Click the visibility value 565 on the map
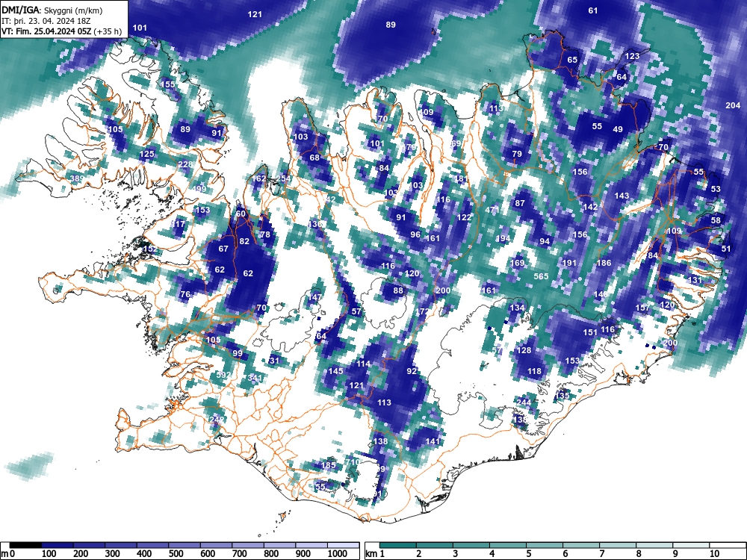Viewport: 747px width, 560px height. coord(541,277)
